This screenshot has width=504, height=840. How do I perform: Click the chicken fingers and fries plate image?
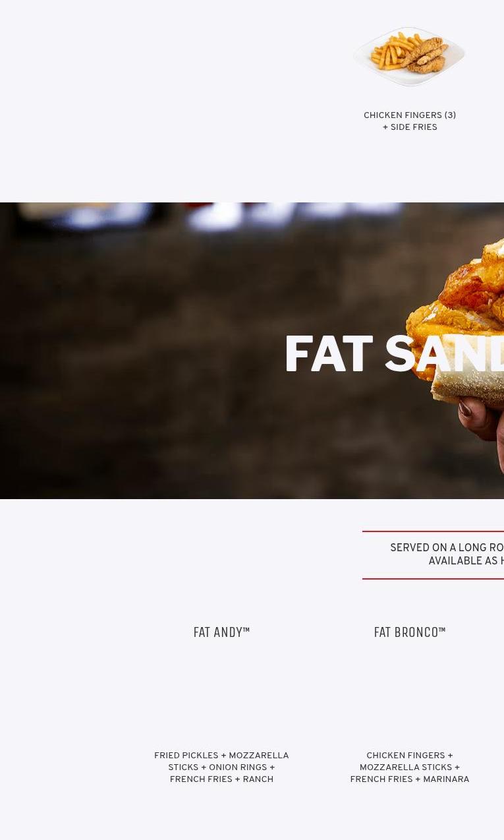(x=410, y=57)
